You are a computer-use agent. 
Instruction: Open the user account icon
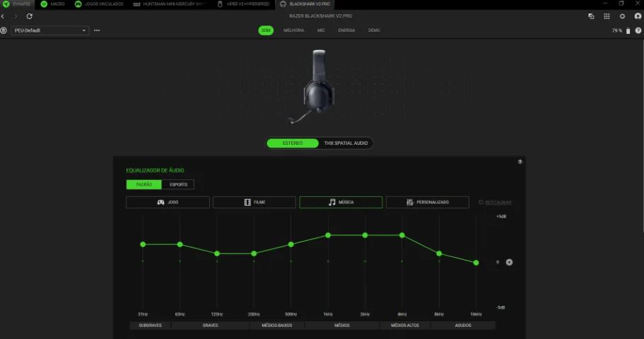pyautogui.click(x=638, y=16)
